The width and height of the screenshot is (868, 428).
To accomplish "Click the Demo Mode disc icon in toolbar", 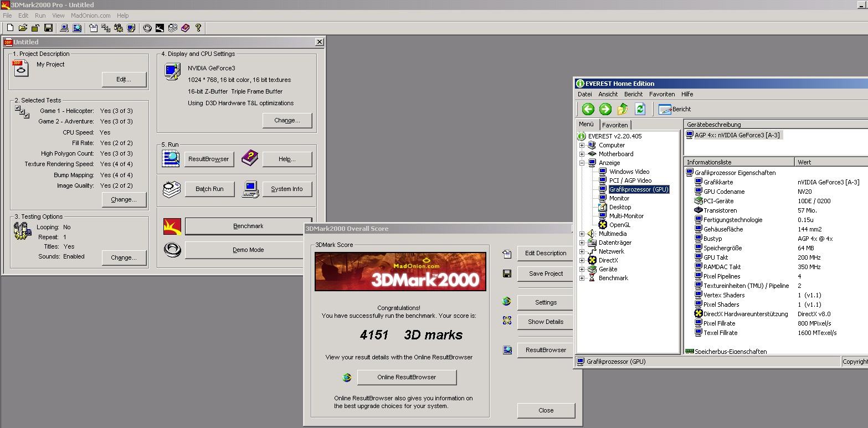I will coord(147,28).
